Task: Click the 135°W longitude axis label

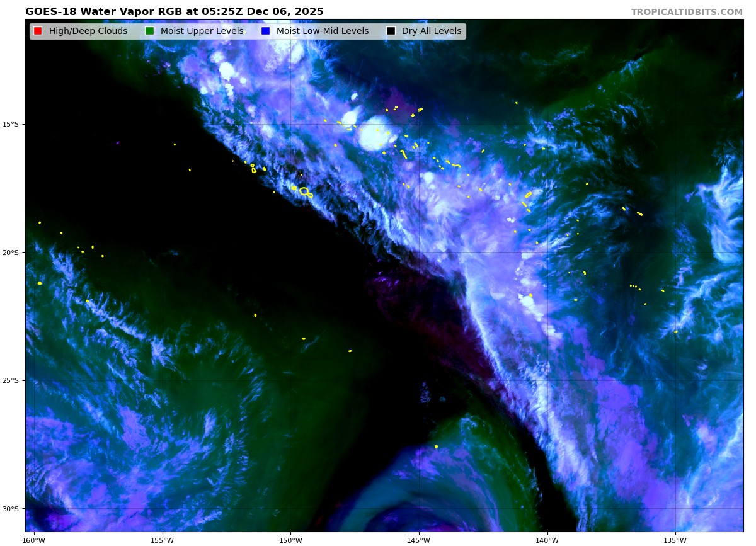Action: pos(675,540)
